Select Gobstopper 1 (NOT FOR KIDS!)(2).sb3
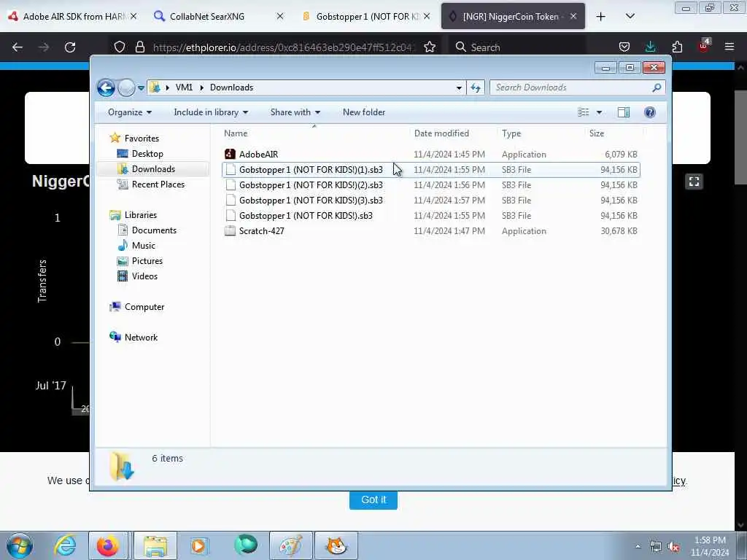 point(430,184)
